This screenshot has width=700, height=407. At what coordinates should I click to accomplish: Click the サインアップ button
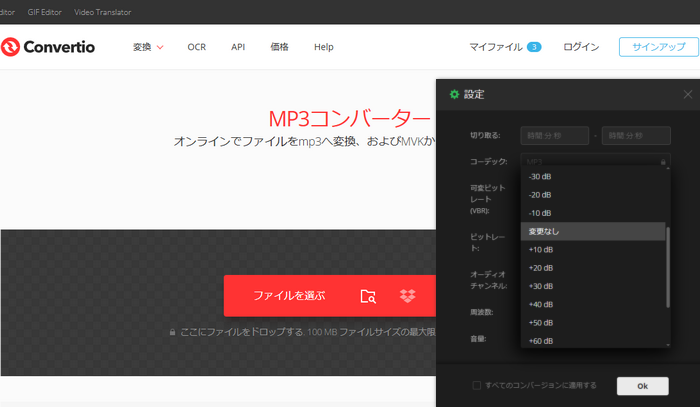pos(658,47)
